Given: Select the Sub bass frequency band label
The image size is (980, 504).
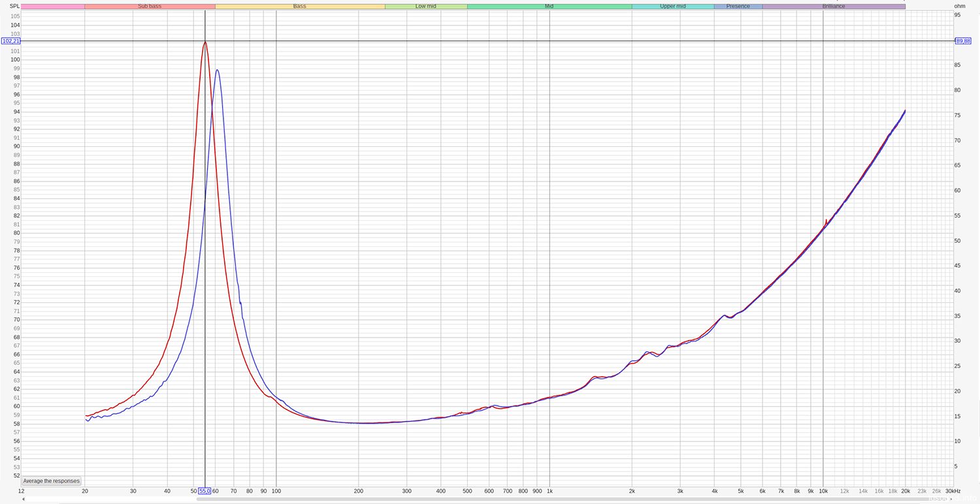Looking at the screenshot, I should click(x=150, y=6).
